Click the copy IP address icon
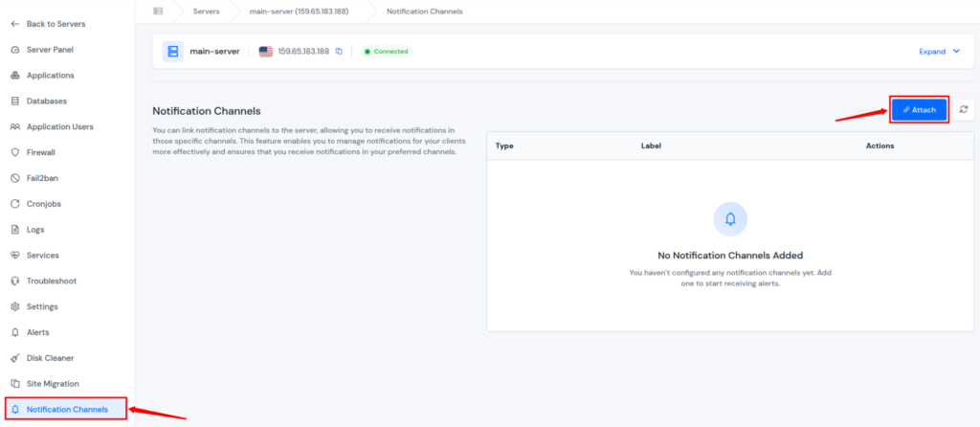 (x=339, y=52)
